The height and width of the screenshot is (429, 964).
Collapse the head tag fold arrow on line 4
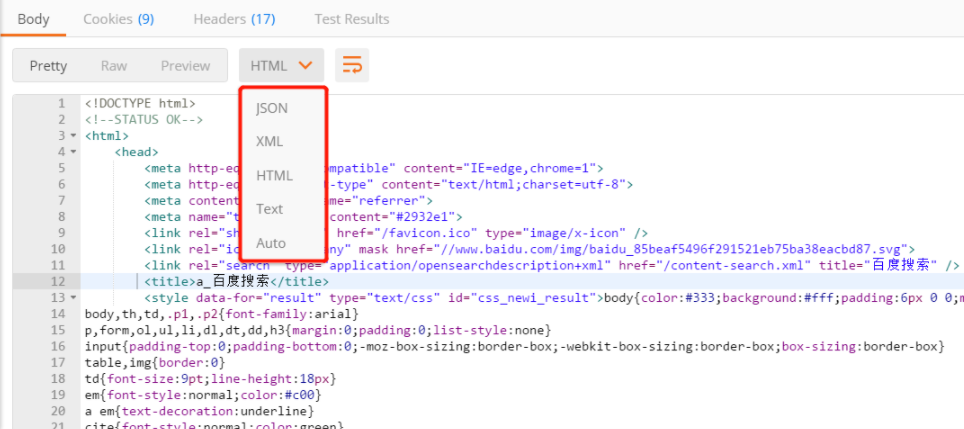click(74, 152)
